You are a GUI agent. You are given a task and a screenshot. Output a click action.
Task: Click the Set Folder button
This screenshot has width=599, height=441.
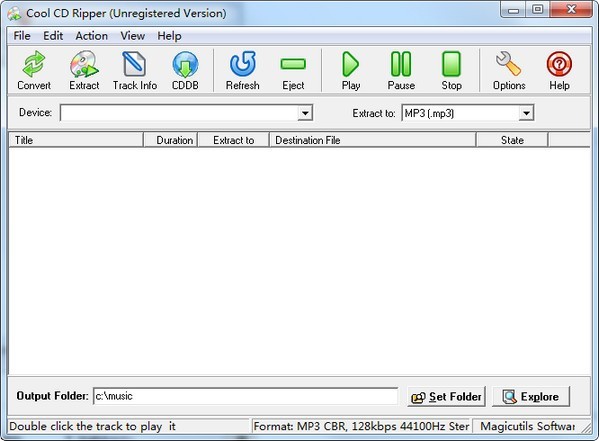click(x=446, y=397)
